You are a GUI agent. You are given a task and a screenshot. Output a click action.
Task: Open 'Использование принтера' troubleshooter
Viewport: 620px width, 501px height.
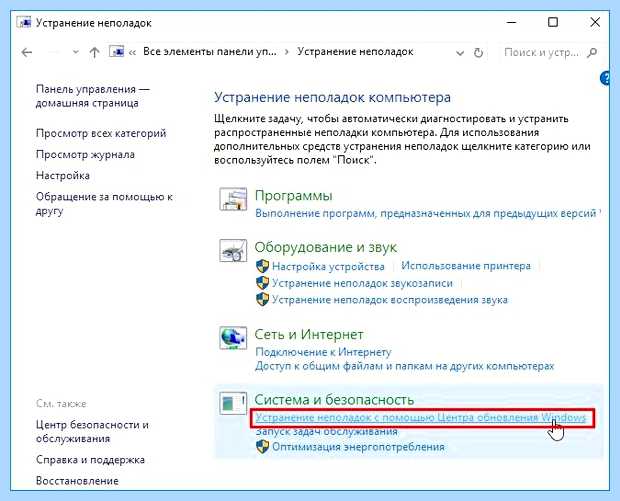pyautogui.click(x=466, y=266)
